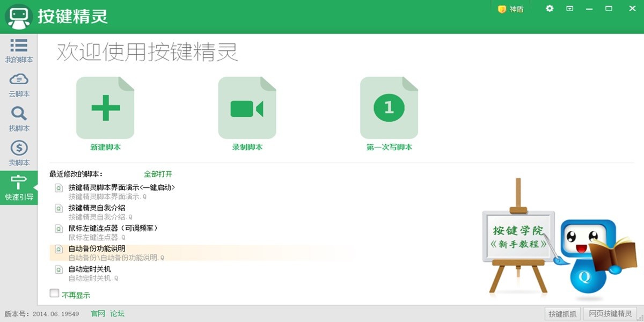
Task: Select 快速引导 quick guide in sidebar
Action: coord(19,188)
